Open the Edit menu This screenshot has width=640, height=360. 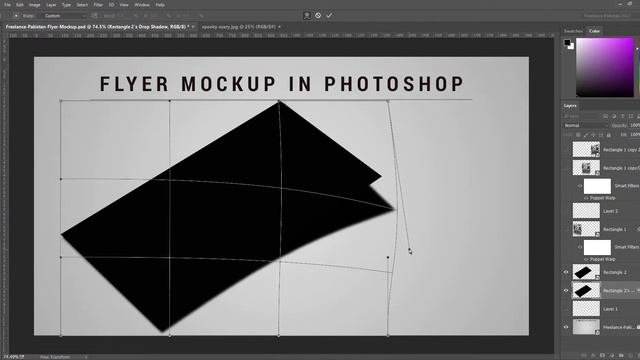coord(20,5)
